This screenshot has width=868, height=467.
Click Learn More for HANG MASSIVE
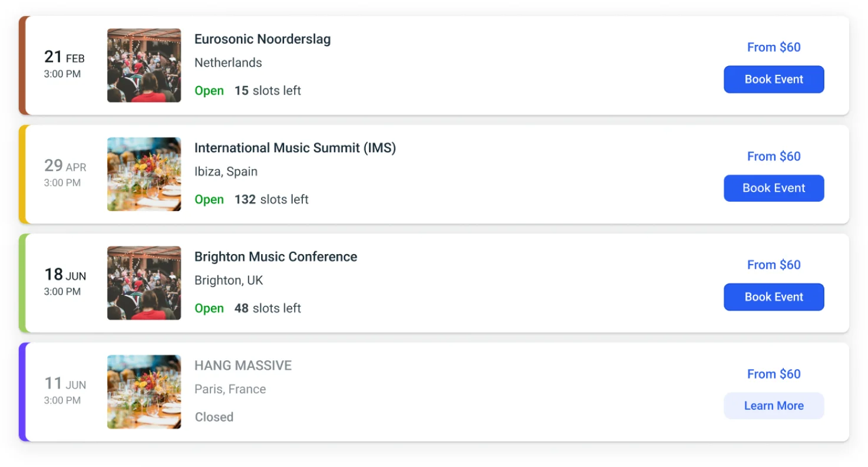tap(774, 406)
